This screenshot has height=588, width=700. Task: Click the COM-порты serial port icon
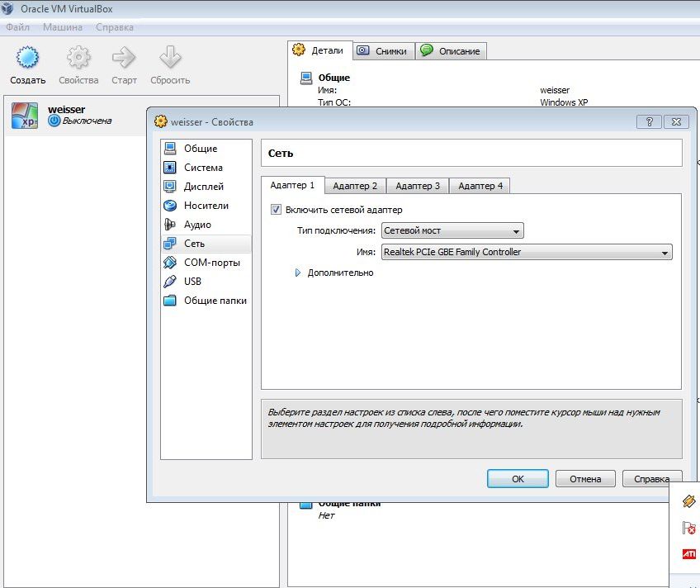170,263
